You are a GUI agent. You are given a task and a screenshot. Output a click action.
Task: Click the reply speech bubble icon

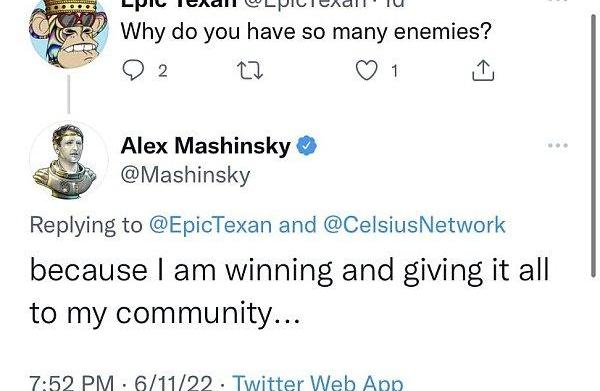coord(133,70)
